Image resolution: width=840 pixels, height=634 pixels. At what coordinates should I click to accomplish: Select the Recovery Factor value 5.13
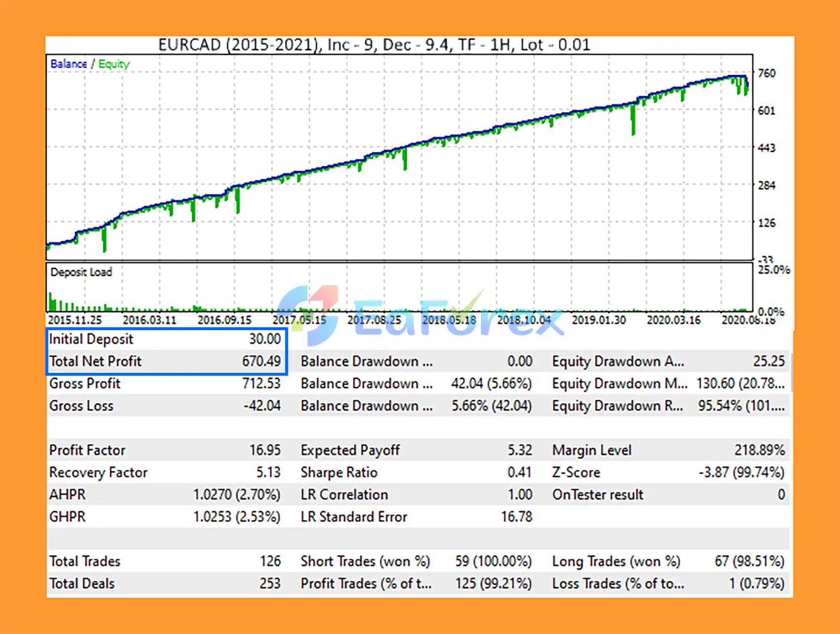pyautogui.click(x=268, y=472)
